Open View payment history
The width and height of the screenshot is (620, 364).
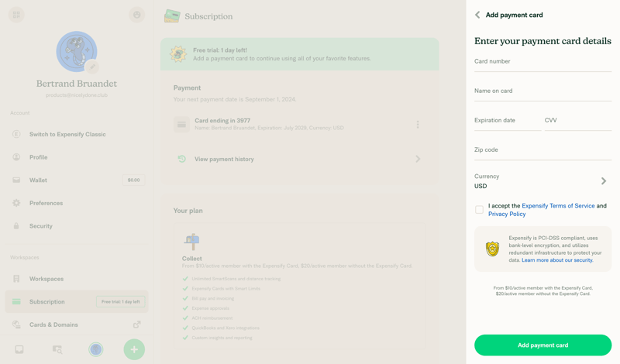[x=299, y=159]
